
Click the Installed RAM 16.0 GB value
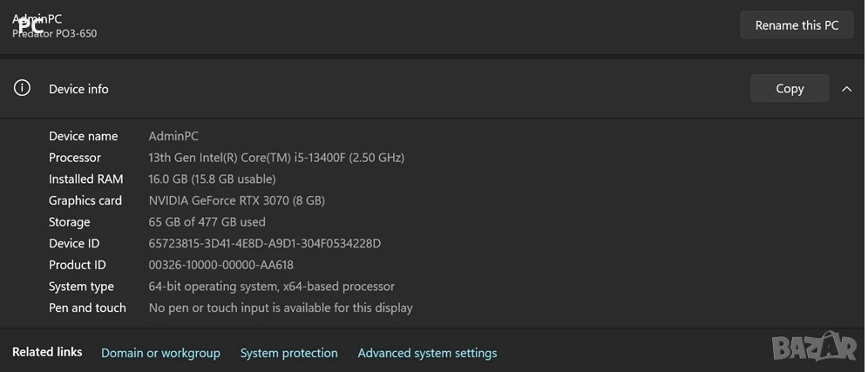(212, 179)
